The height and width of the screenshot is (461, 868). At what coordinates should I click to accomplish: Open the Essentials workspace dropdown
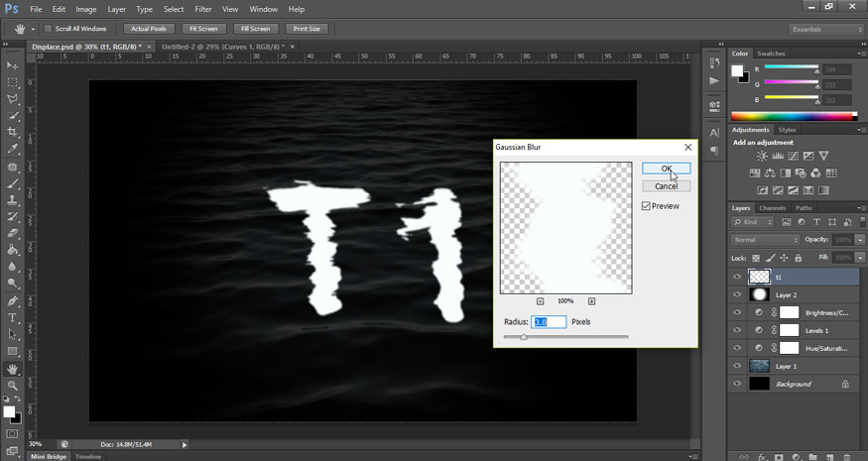pyautogui.click(x=825, y=29)
